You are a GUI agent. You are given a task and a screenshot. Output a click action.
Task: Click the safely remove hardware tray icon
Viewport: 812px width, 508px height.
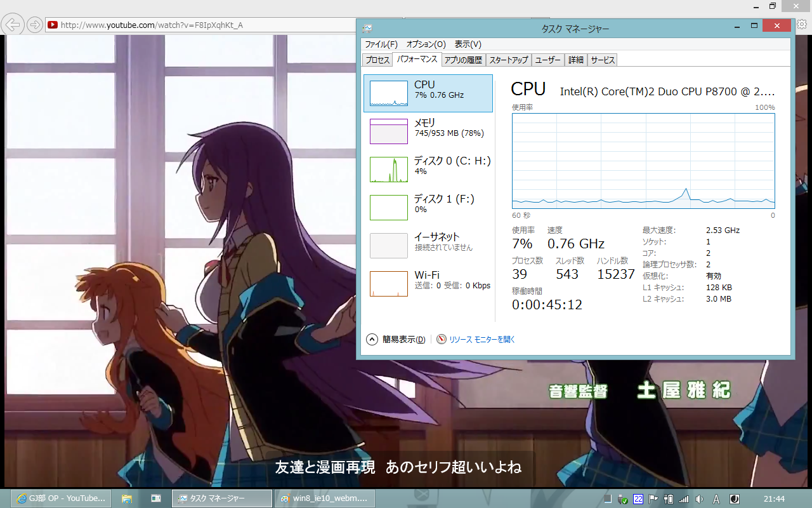point(623,499)
